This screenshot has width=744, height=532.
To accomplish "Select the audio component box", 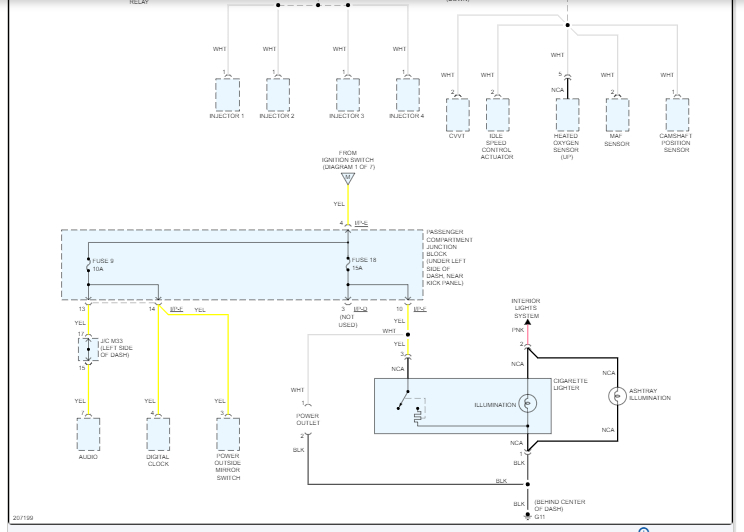I will [88, 434].
